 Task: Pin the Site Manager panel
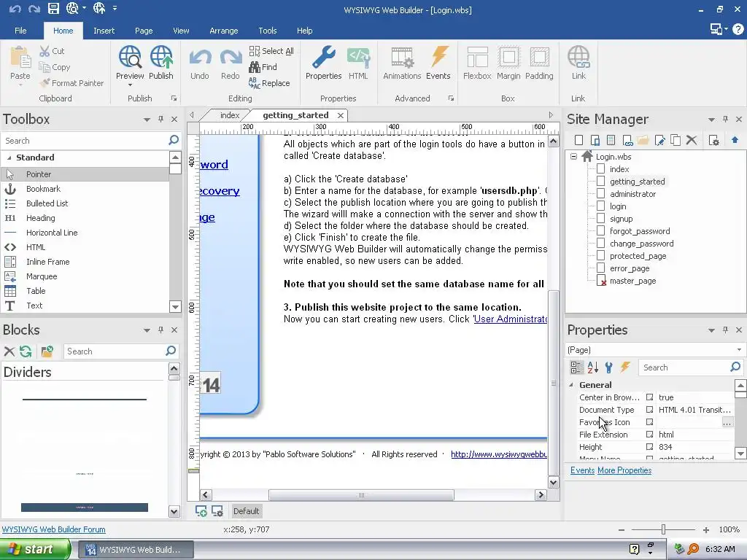click(725, 119)
